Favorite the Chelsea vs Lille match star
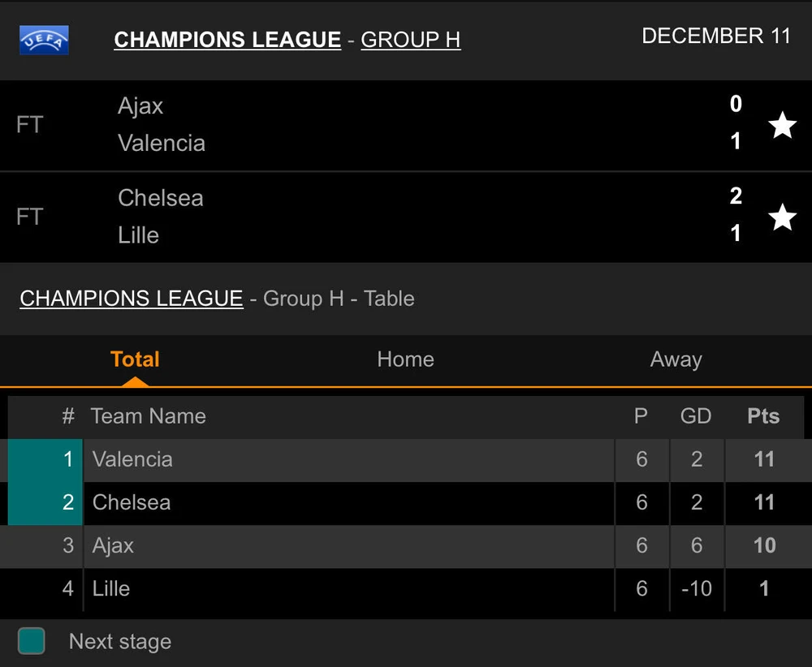 (782, 217)
